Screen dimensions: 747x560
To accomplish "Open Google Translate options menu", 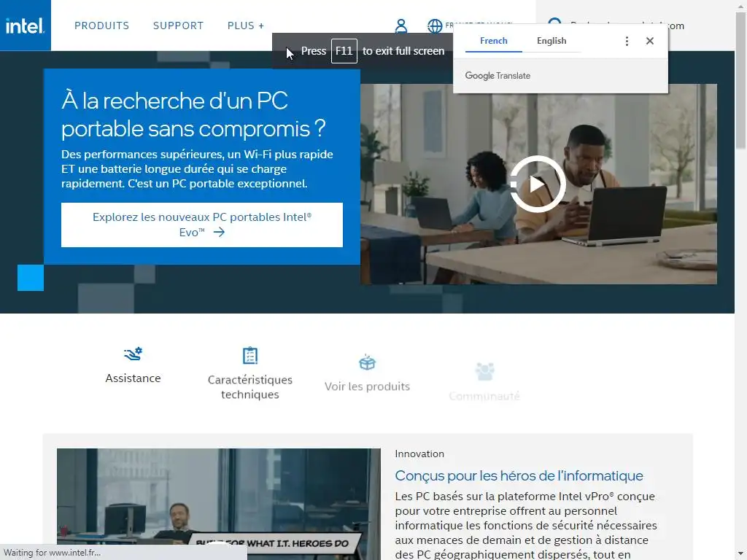I will [x=627, y=41].
